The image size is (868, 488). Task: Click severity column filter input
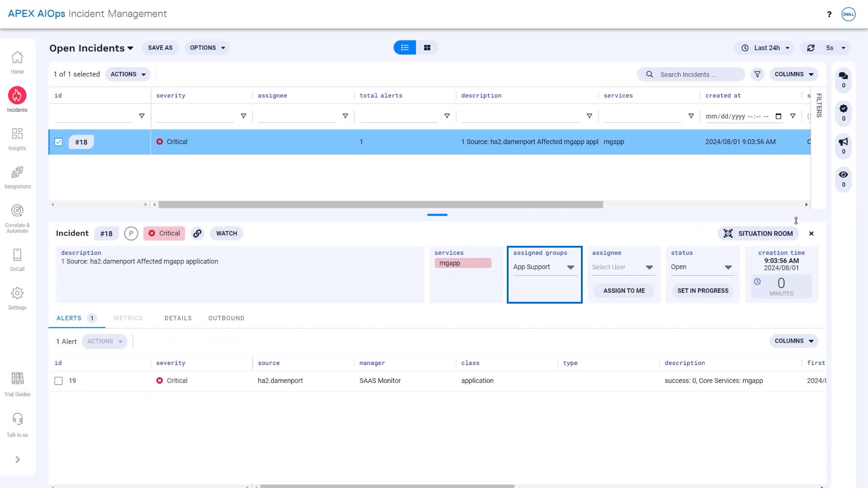click(x=195, y=117)
